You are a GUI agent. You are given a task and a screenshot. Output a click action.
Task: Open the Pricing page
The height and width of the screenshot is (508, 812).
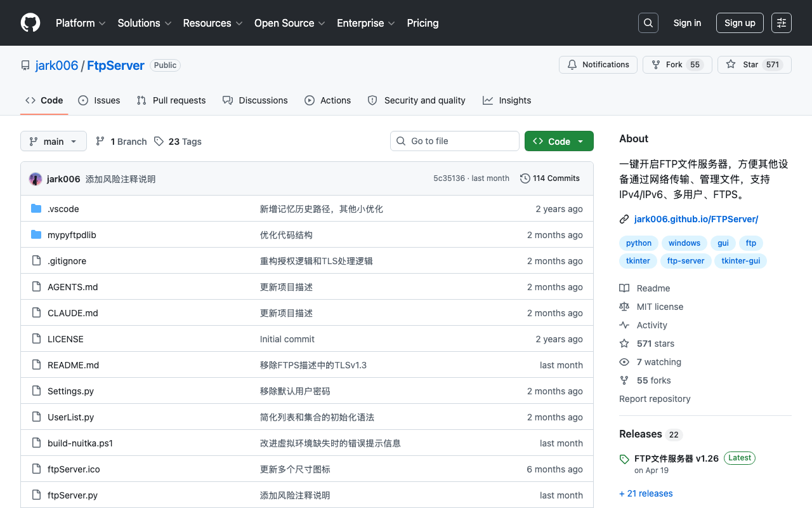(422, 23)
